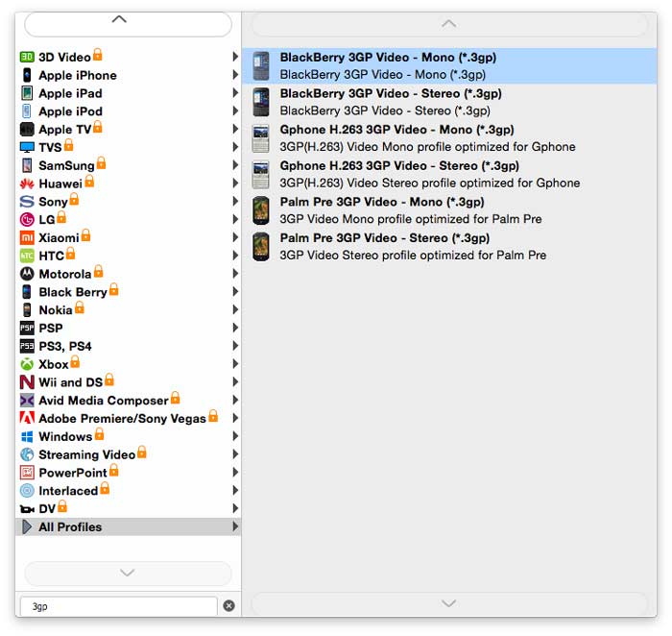
Task: Click the Xbox logo icon
Action: coord(27,364)
